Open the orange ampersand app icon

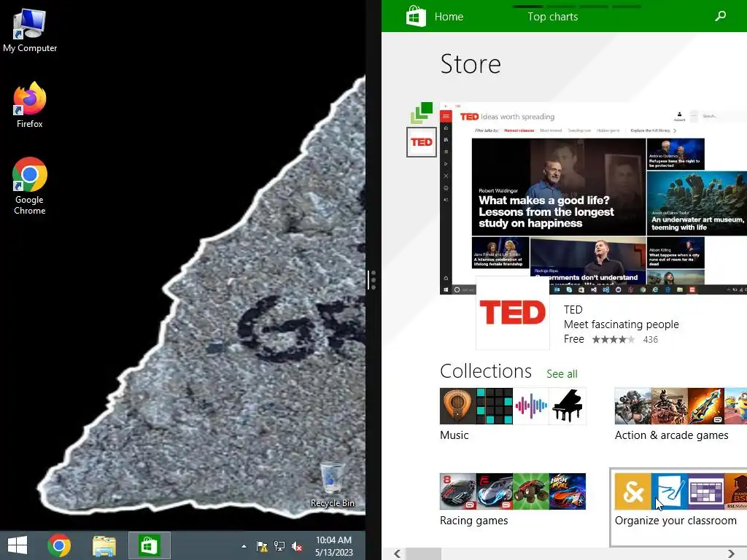point(632,491)
